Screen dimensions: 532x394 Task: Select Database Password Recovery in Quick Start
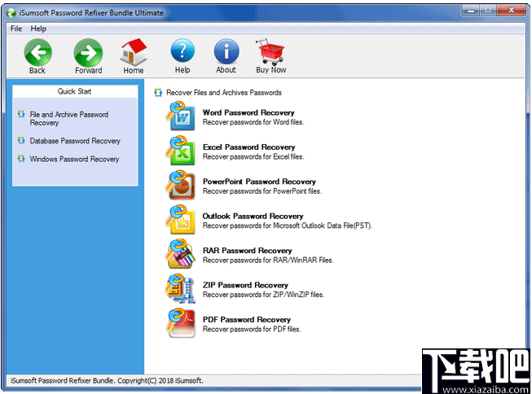tap(75, 141)
